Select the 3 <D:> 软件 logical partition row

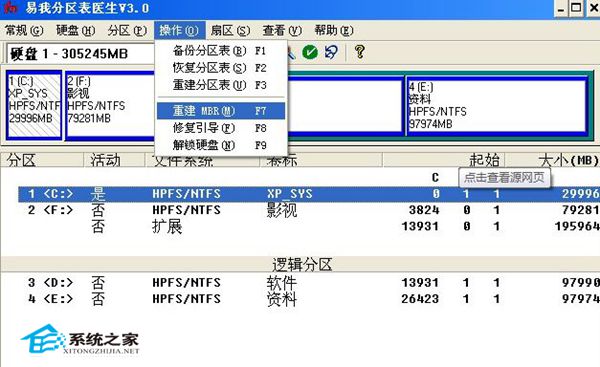click(309, 282)
